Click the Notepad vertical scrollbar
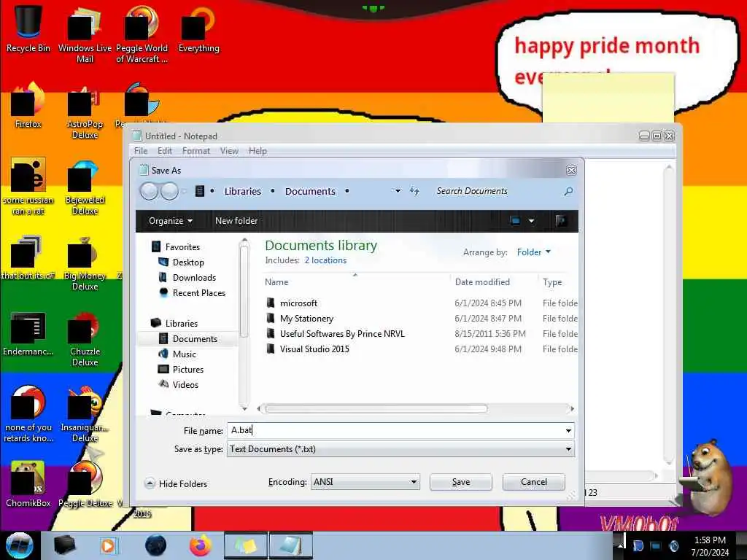The width and height of the screenshot is (747, 560). (x=669, y=314)
